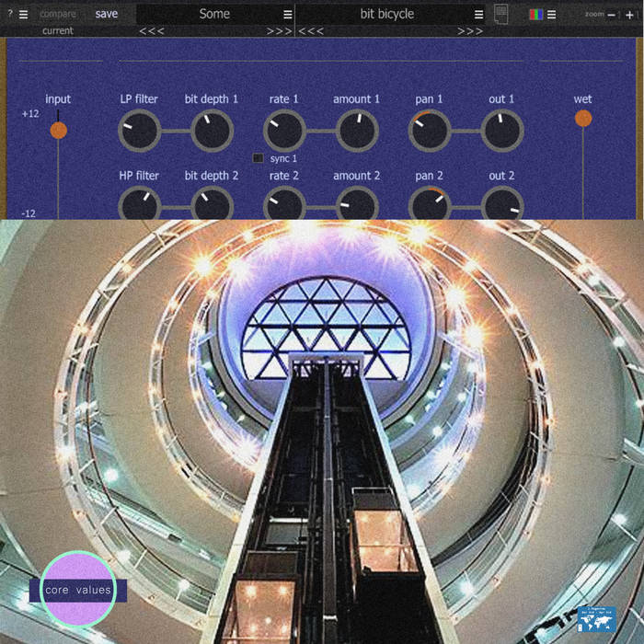This screenshot has width=644, height=644.
Task: Click the world map logo icon
Action: pyautogui.click(x=595, y=619)
